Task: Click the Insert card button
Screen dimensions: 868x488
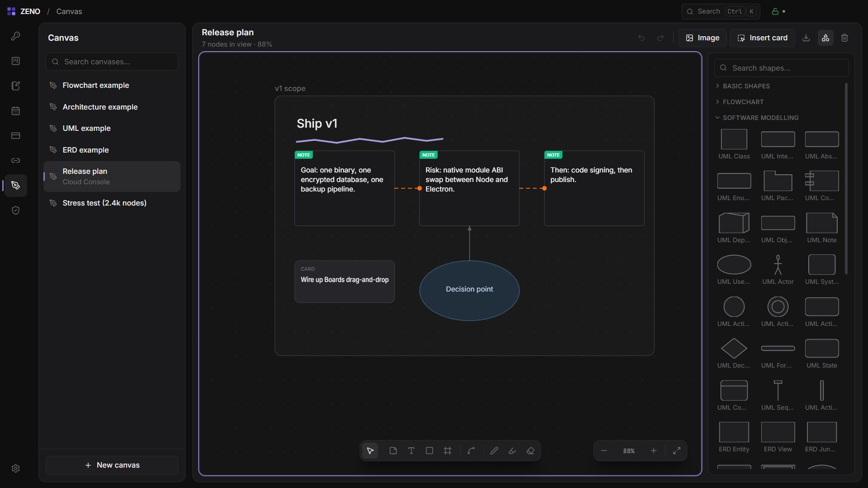Action: [763, 38]
